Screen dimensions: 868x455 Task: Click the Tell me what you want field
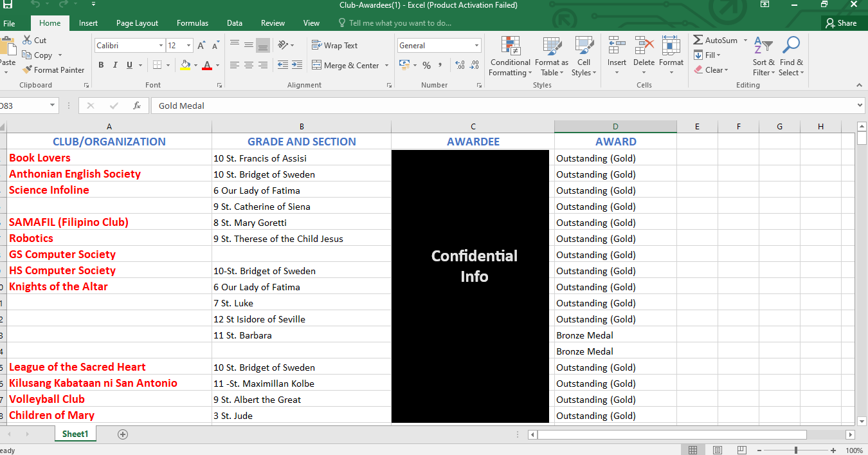click(399, 23)
